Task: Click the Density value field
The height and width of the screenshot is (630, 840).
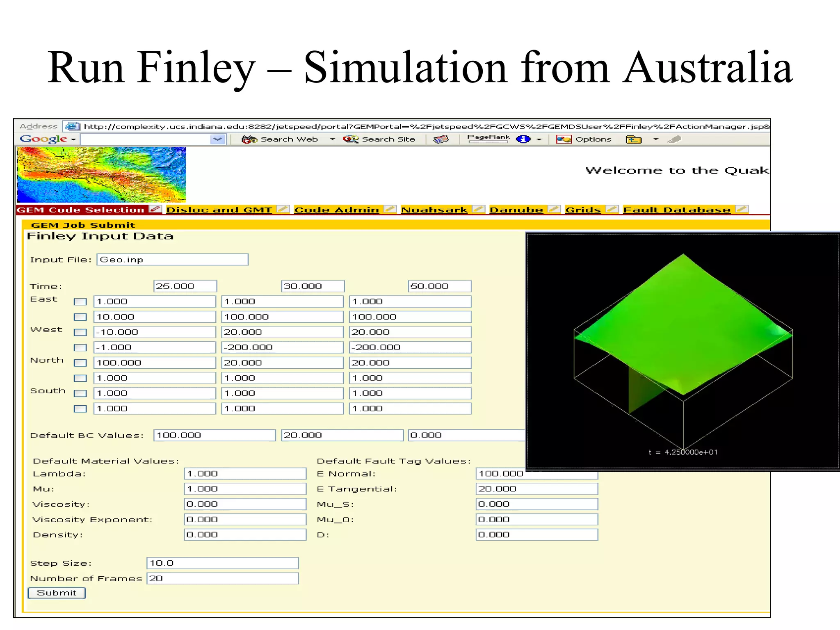Action: coord(245,535)
